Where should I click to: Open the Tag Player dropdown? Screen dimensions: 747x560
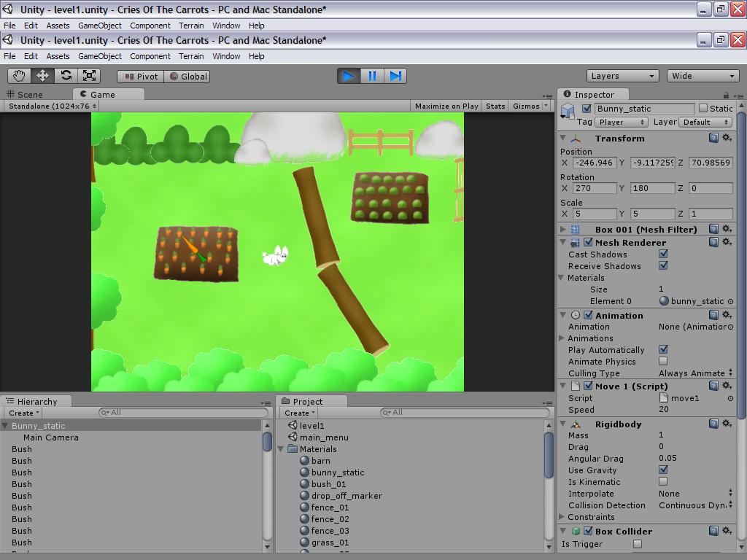(x=622, y=122)
